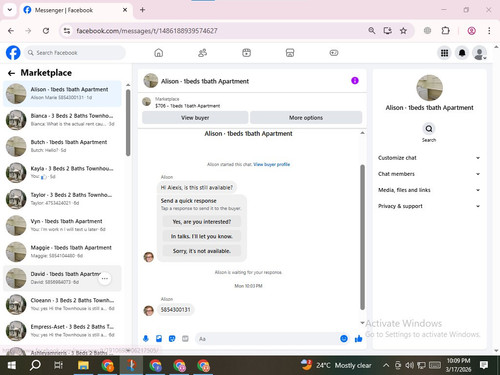This screenshot has width=500, height=375.
Task: Click the chat messages scrollbar
Action: click(362, 237)
